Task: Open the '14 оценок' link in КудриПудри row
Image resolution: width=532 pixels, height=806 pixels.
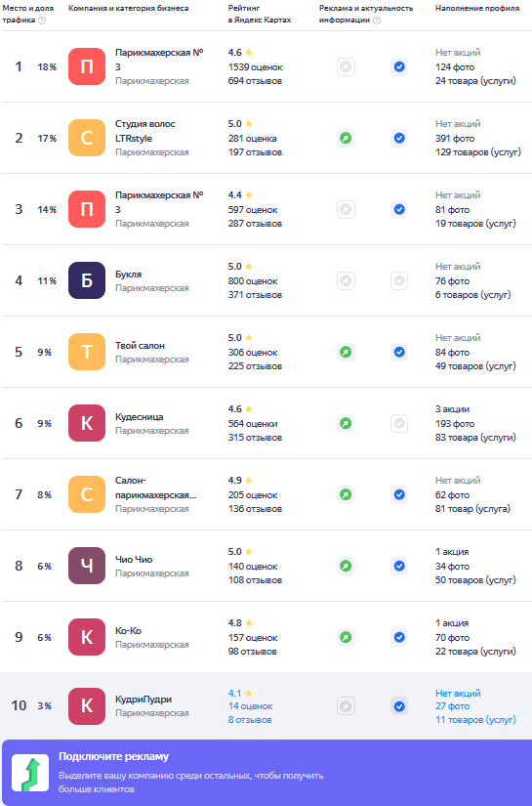Action: 251,706
